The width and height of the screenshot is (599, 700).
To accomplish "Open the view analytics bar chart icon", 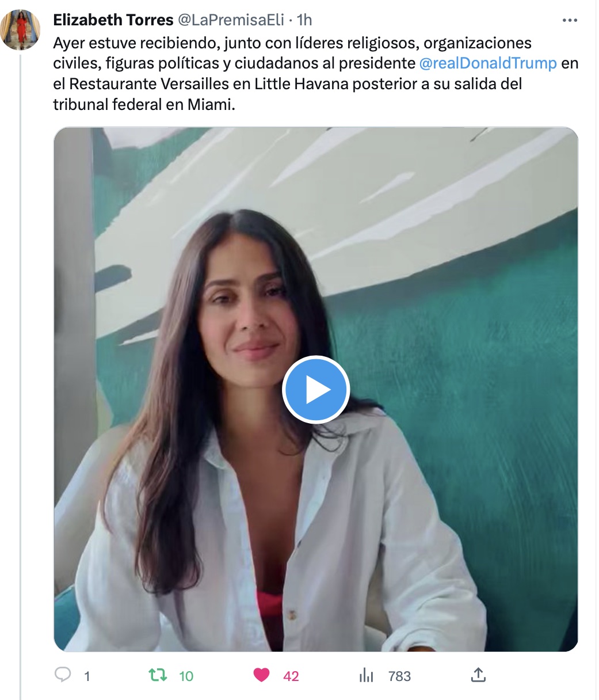I will 367,675.
